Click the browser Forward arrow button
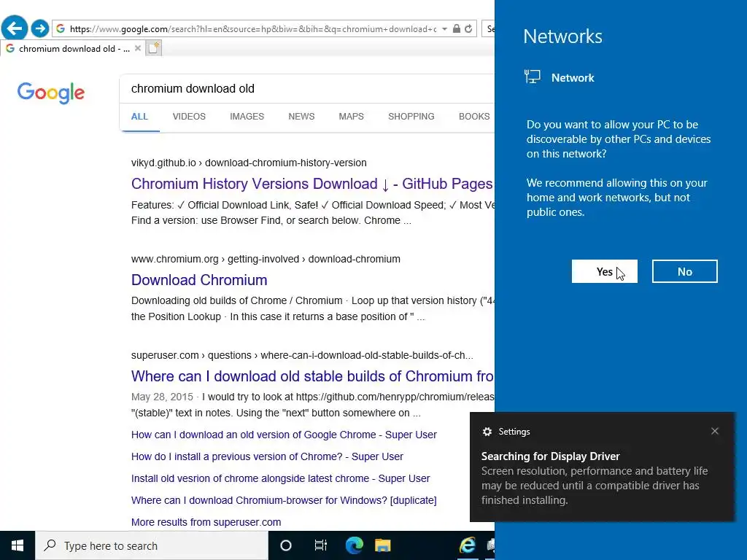 tap(40, 28)
